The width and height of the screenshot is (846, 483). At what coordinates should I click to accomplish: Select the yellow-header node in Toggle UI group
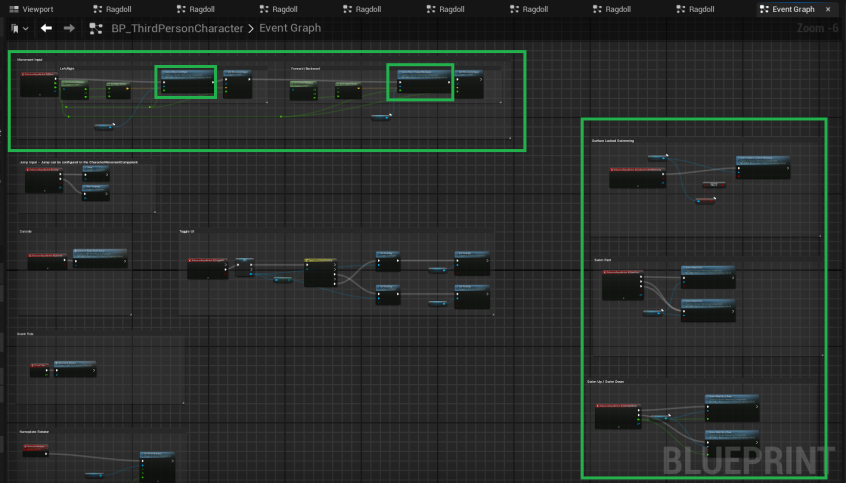click(x=320, y=273)
